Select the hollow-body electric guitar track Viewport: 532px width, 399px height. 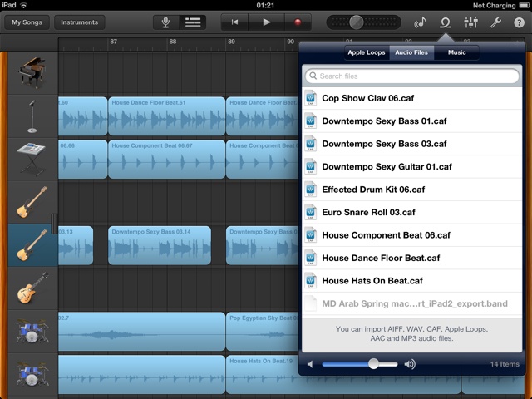coord(32,288)
